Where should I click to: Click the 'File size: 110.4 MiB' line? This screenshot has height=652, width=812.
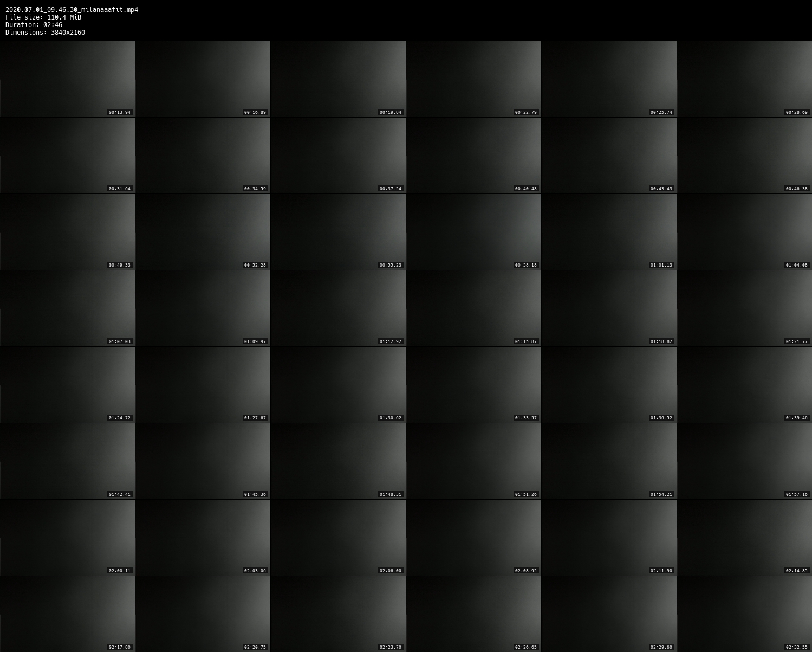(x=43, y=17)
